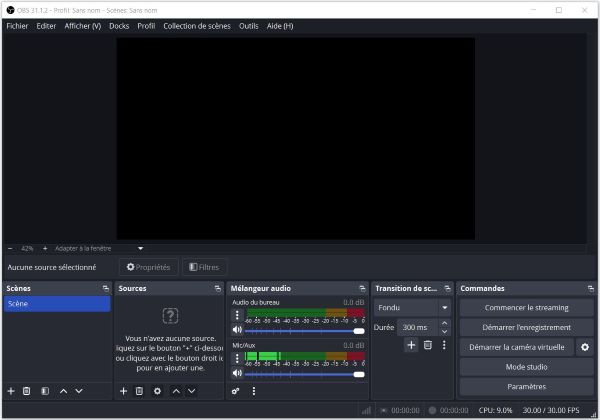Click the Propriétés button

(x=148, y=267)
